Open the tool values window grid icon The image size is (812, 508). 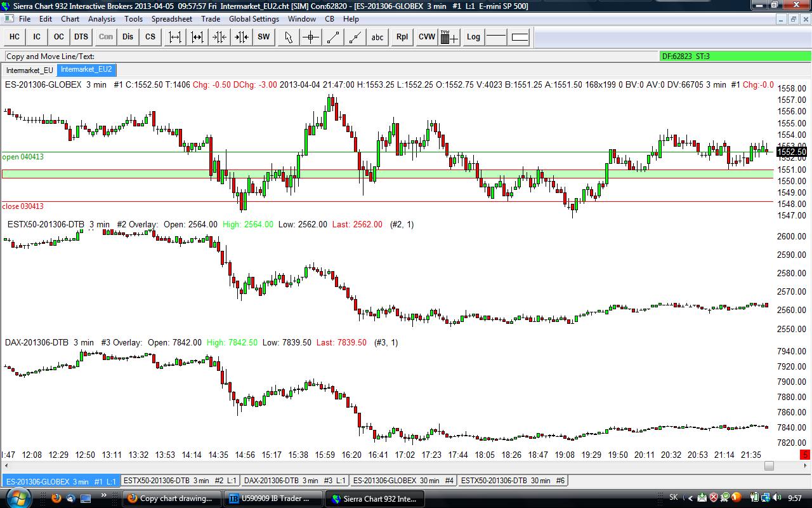449,37
